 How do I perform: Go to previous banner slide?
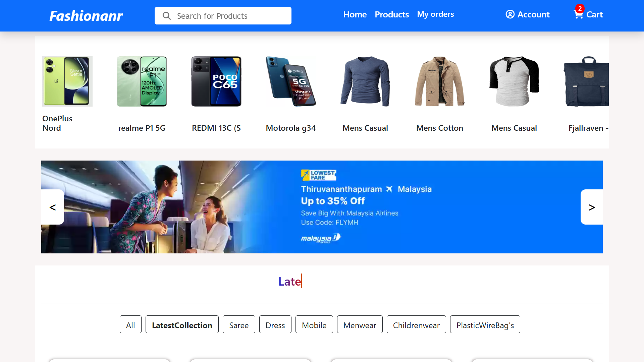pos(53,207)
